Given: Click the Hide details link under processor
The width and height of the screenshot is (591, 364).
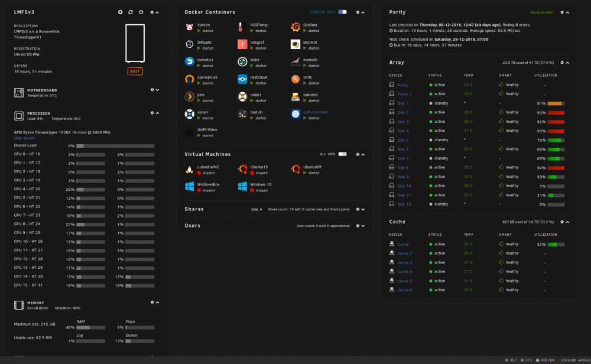Looking at the screenshot, I should tap(24, 138).
